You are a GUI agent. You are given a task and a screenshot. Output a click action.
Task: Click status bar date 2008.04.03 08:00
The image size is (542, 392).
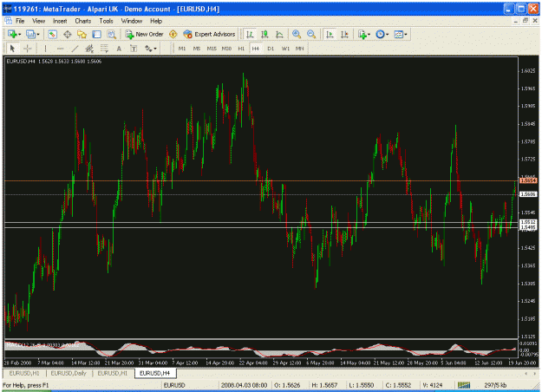(x=244, y=385)
